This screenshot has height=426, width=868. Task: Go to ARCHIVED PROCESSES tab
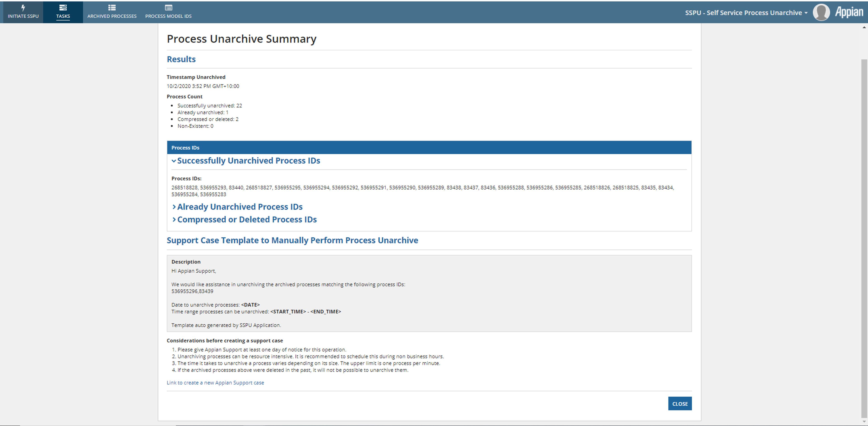(112, 12)
